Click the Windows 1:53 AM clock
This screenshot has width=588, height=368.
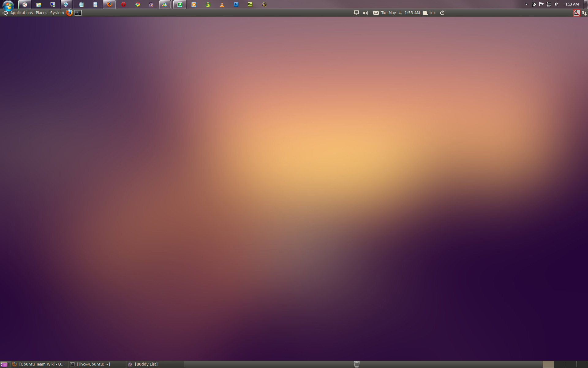pos(572,4)
